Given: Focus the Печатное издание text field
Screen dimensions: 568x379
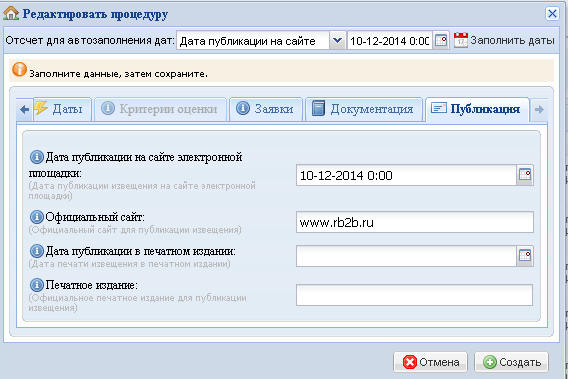Looking at the screenshot, I should pyautogui.click(x=414, y=295).
